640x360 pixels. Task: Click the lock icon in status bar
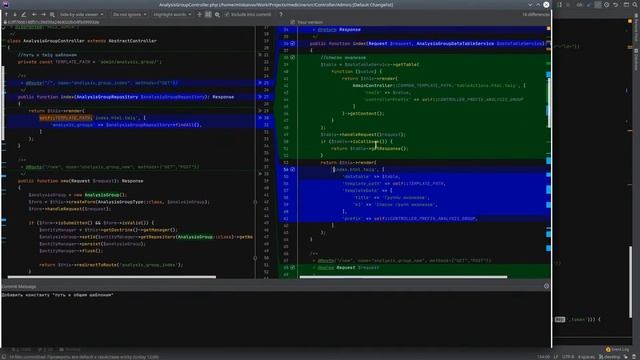[x=626, y=357]
